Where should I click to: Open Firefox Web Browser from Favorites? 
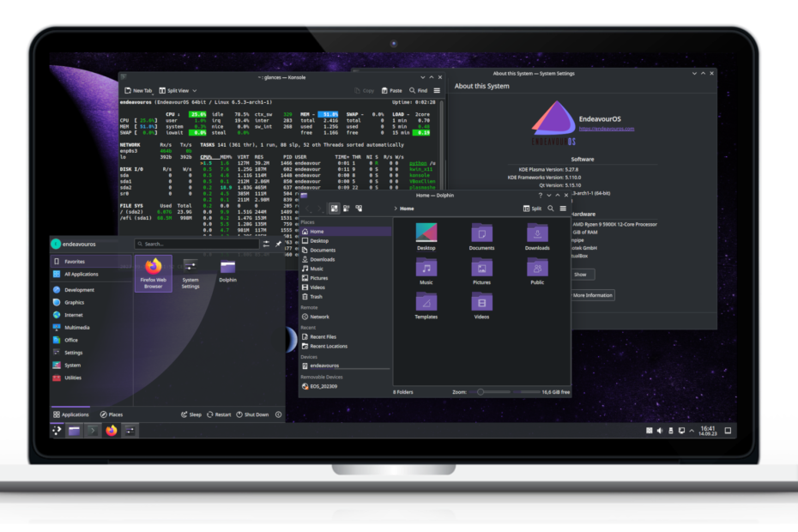click(x=154, y=274)
